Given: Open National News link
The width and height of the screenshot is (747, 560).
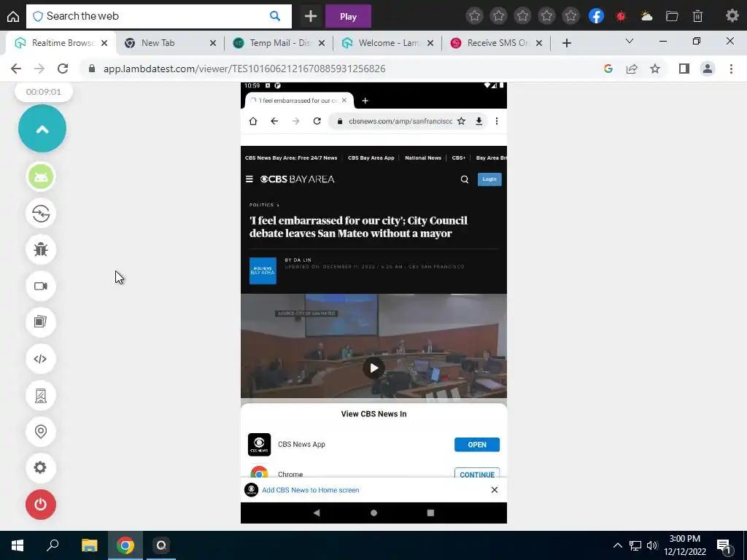Looking at the screenshot, I should click(x=423, y=157).
